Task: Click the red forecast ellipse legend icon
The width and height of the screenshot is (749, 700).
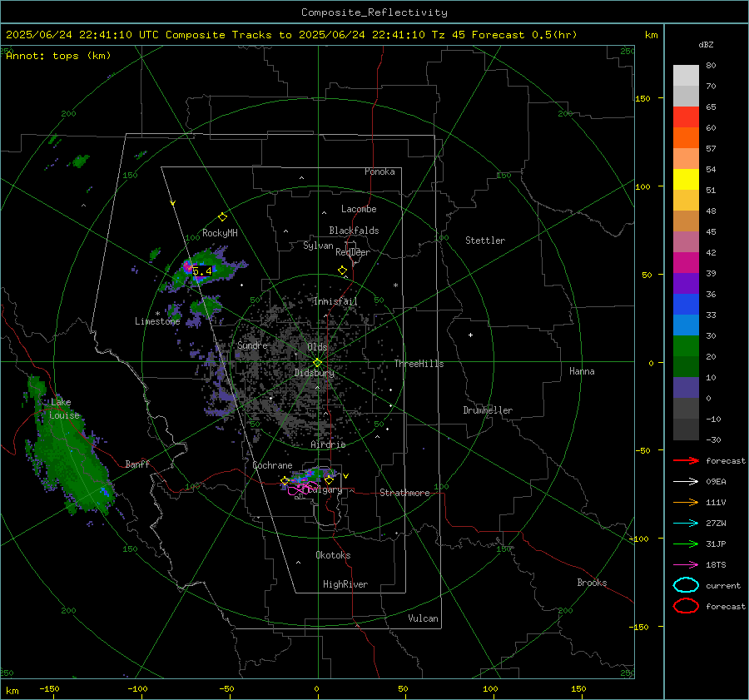Action: point(686,606)
